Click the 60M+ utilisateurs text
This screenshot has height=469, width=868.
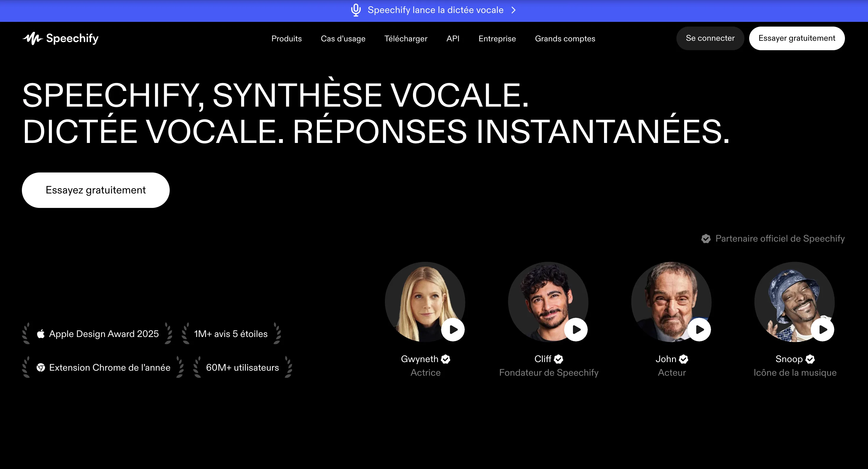point(242,367)
